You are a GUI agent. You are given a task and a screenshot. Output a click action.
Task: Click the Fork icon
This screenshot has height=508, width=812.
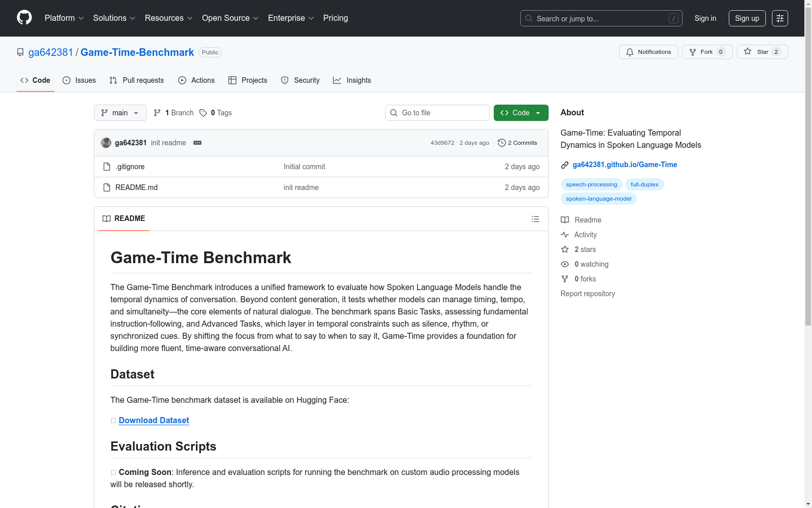(693, 52)
